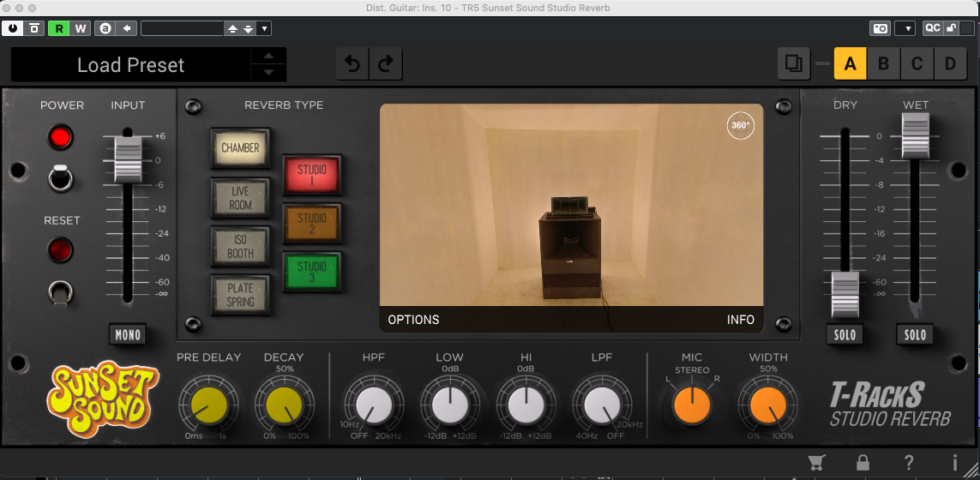Click the LOW EQ knob
Screen dimensions: 980x480
point(450,405)
